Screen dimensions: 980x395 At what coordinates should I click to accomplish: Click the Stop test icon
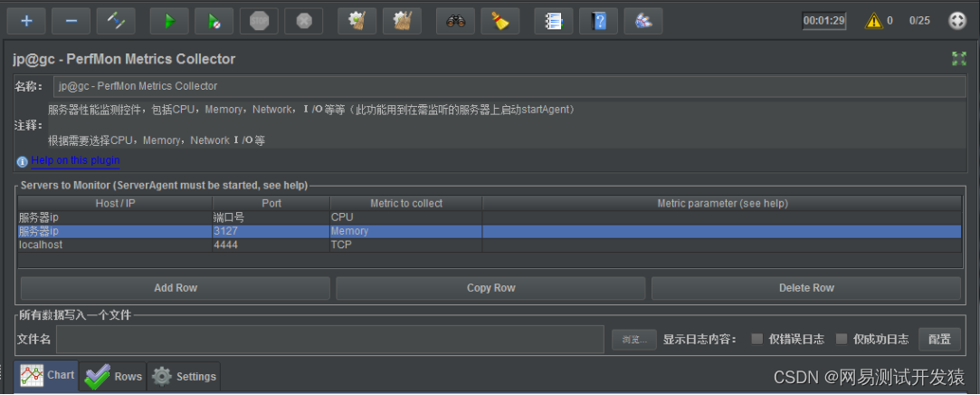[260, 21]
